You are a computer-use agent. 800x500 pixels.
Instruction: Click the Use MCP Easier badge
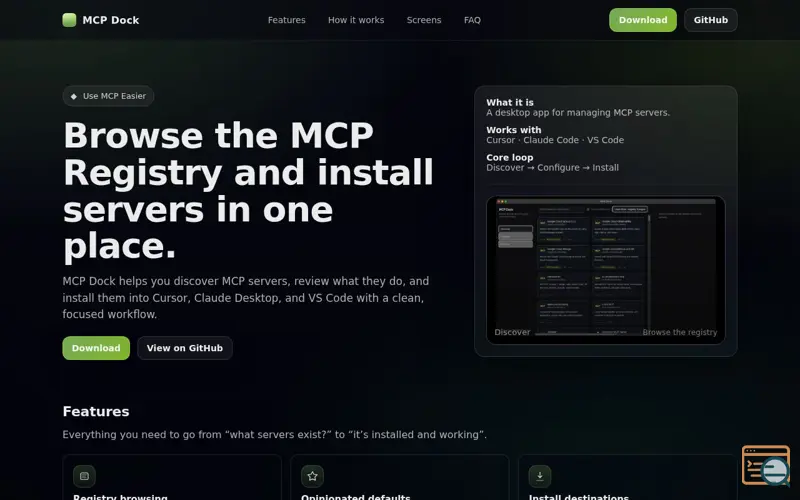pos(108,96)
